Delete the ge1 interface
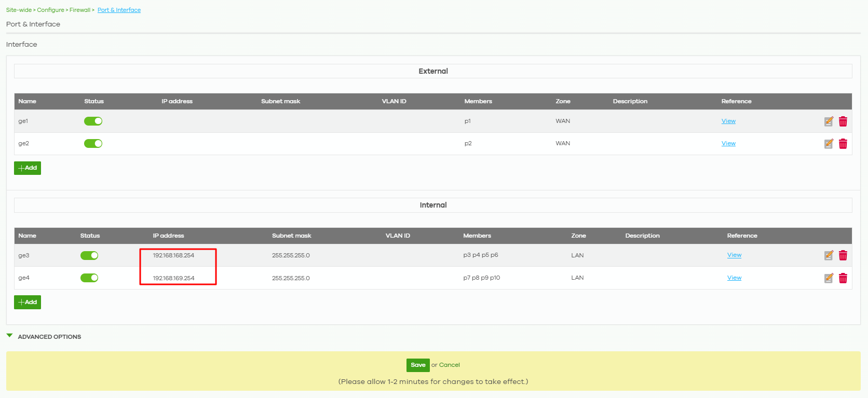The image size is (868, 398). (x=843, y=121)
